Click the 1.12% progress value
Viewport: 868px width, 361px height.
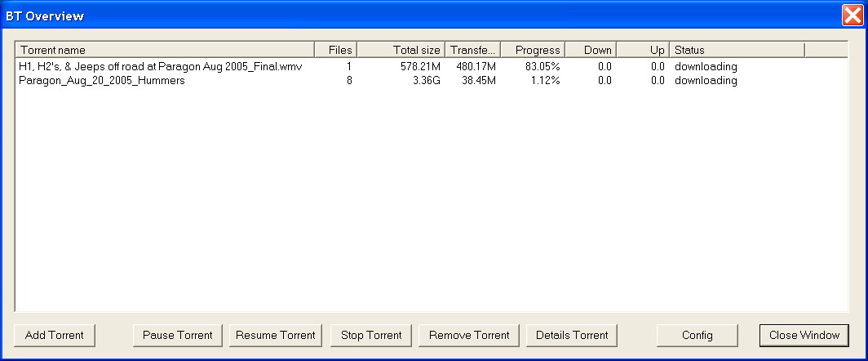tap(545, 80)
